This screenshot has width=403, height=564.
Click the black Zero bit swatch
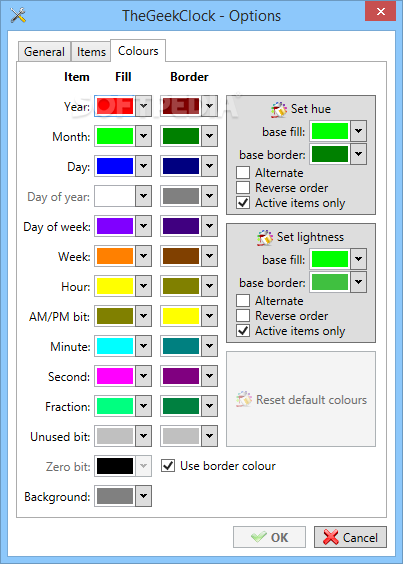pyautogui.click(x=115, y=466)
